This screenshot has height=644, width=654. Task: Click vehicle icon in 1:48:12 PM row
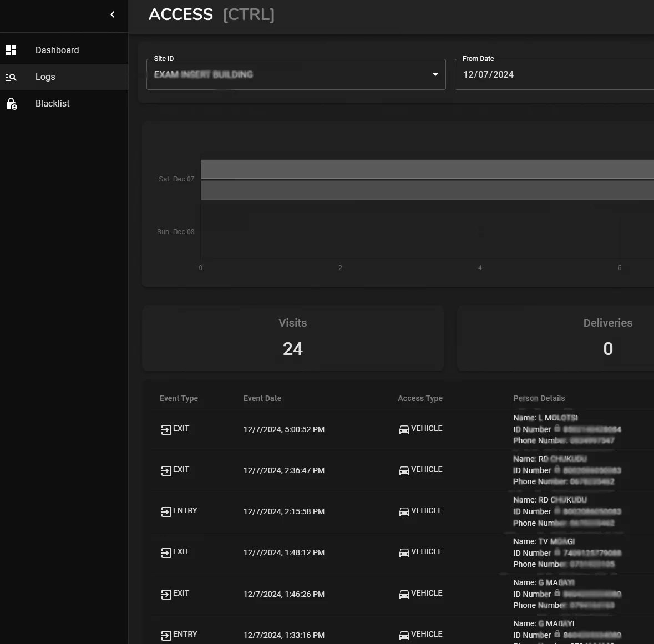404,552
